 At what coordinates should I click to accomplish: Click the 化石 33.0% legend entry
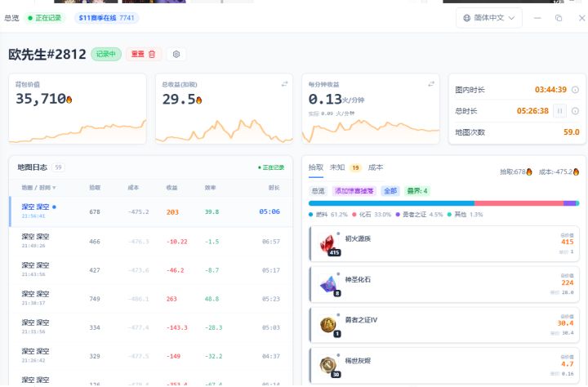(372, 215)
